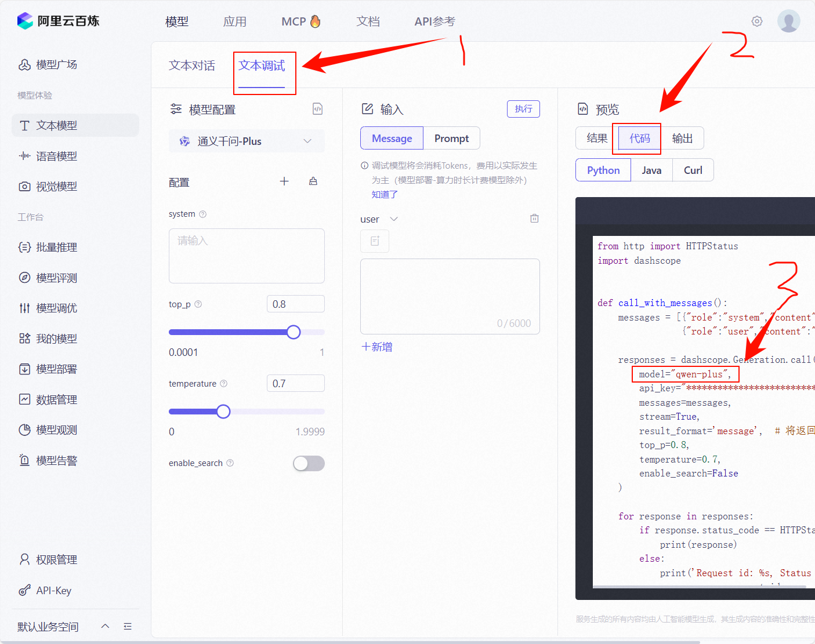Open 模型评测 page

click(x=75, y=278)
